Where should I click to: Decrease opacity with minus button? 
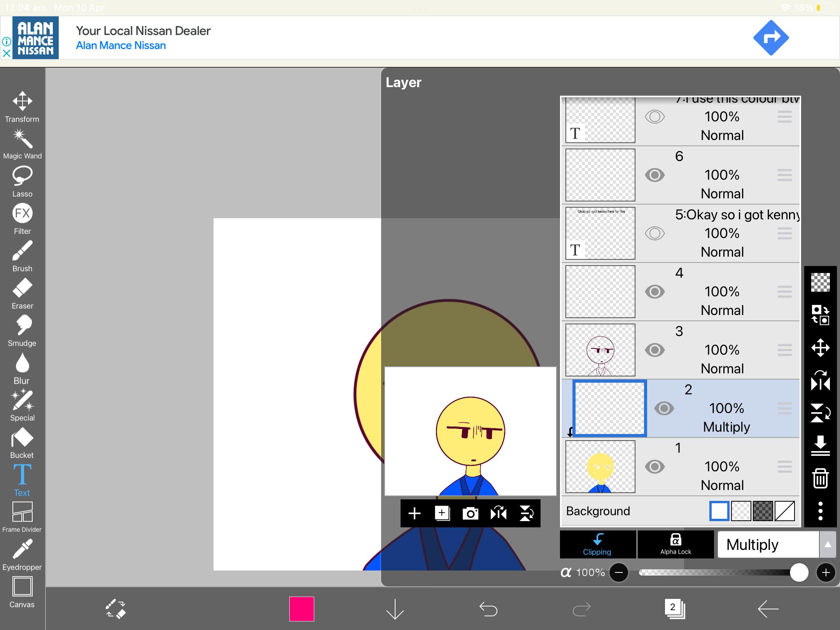619,572
